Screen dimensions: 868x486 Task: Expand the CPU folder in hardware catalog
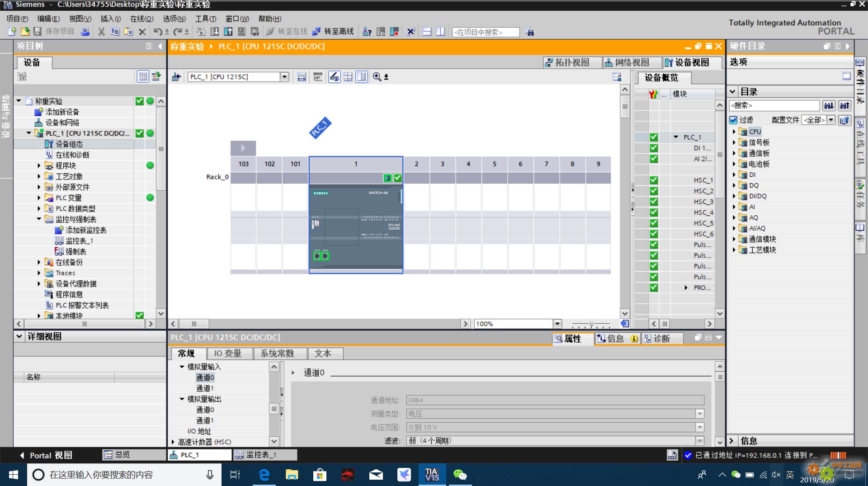click(734, 132)
